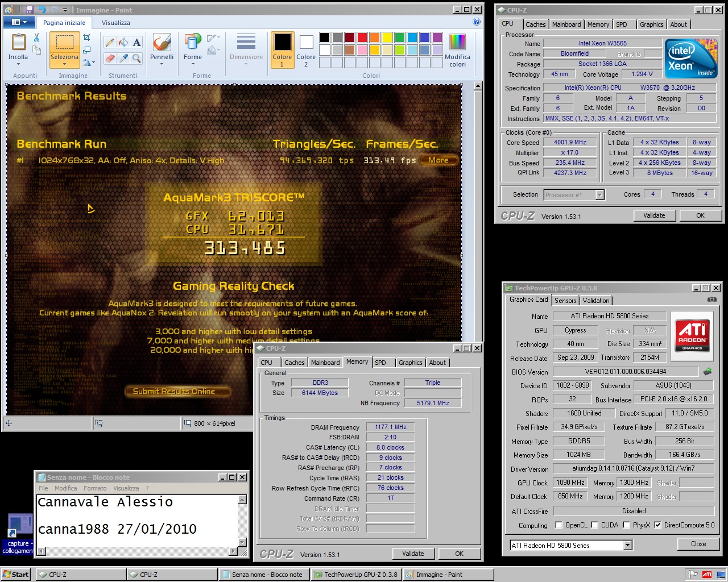Click Submit Results Online button
This screenshot has height=582, width=728.
pyautogui.click(x=177, y=391)
